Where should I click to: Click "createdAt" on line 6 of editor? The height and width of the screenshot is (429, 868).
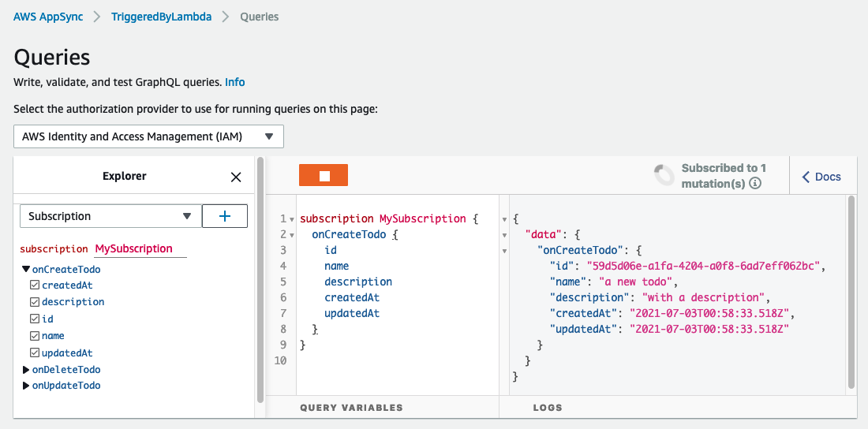click(352, 297)
